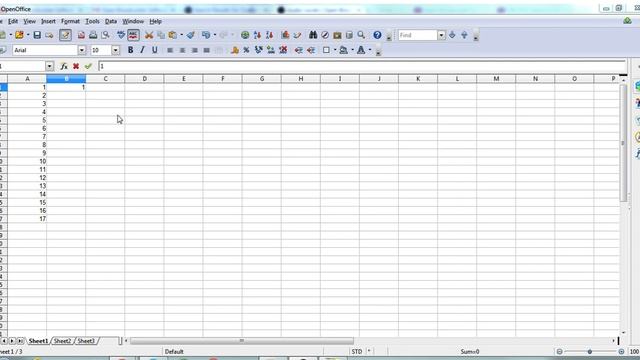Expand the Find toolbar history dropdown
Screen dimensions: 640x360
tap(441, 35)
